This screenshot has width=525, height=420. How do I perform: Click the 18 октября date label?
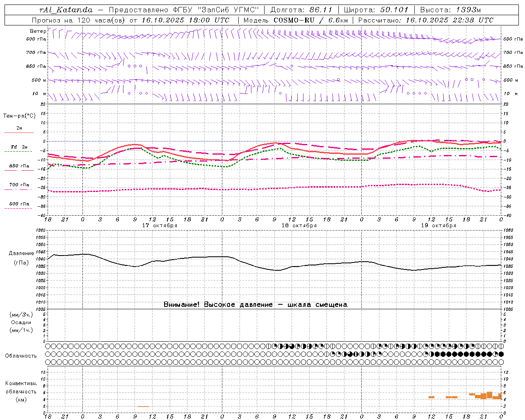tap(299, 226)
